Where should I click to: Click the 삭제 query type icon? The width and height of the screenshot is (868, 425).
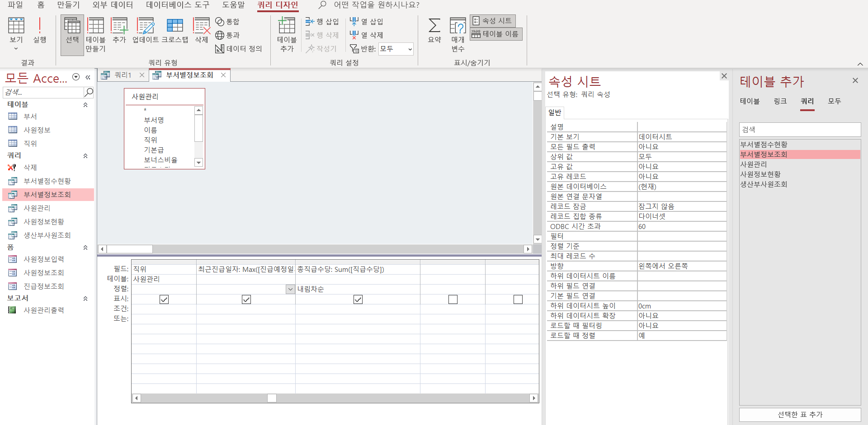(x=201, y=30)
